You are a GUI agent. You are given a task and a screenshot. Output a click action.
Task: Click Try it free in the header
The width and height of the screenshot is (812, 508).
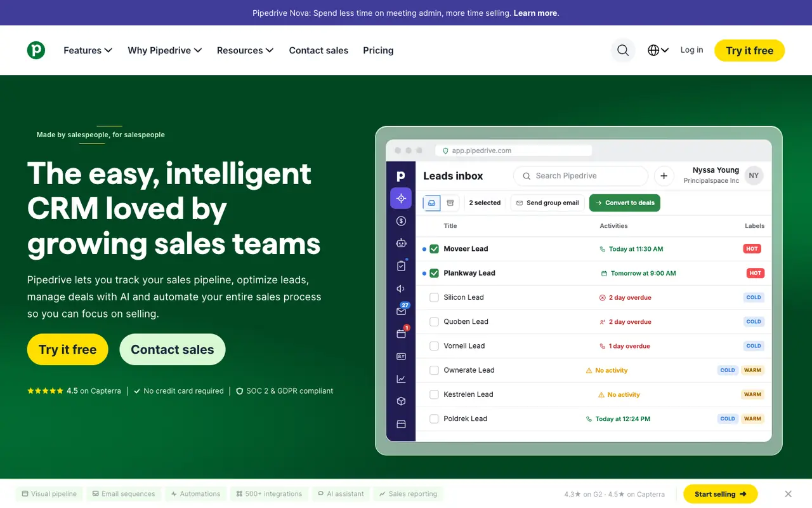(749, 51)
